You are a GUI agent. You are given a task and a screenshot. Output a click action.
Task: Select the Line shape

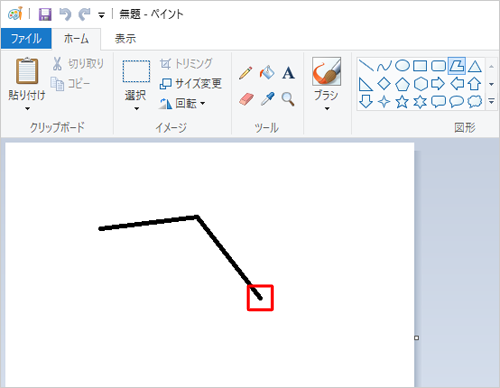(366, 65)
